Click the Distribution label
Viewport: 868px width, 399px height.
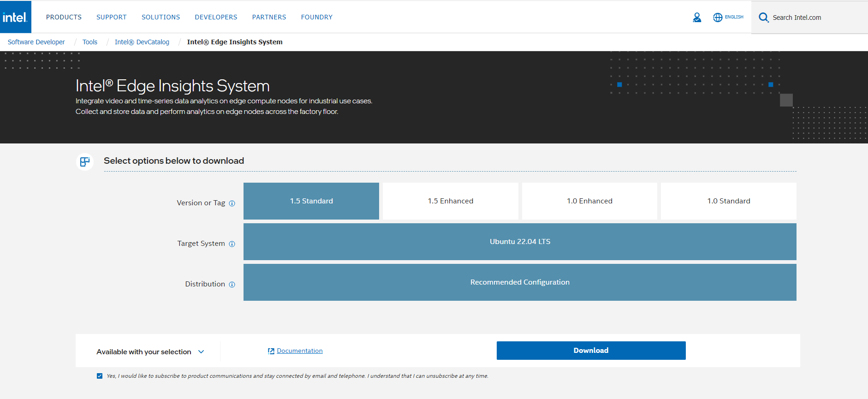coord(205,284)
